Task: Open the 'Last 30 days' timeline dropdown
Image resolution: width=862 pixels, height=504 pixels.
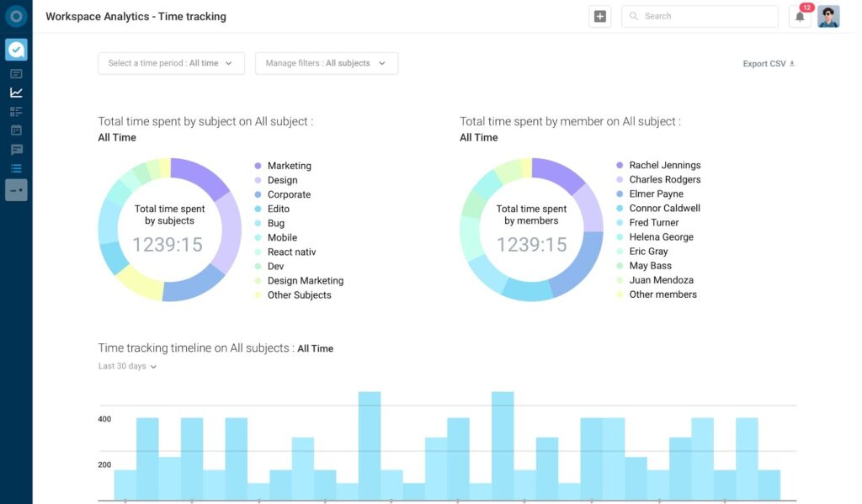Action: (127, 367)
